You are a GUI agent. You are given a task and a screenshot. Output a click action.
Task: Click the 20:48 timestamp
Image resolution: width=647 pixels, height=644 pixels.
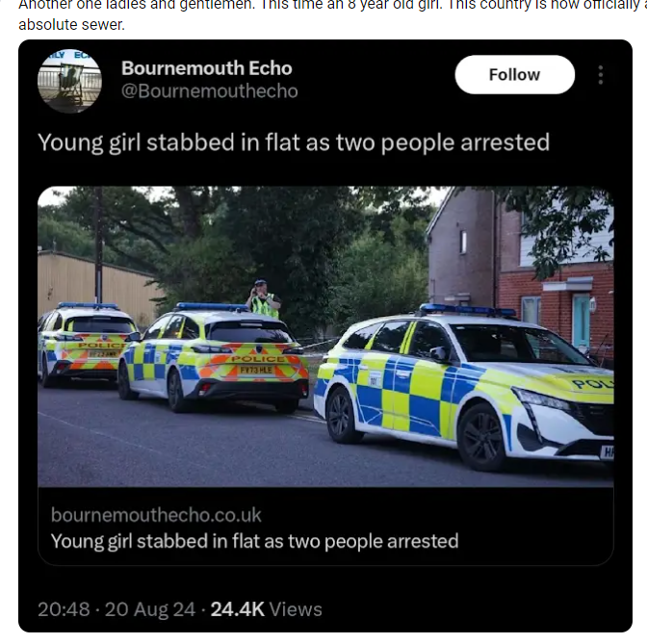click(x=64, y=609)
